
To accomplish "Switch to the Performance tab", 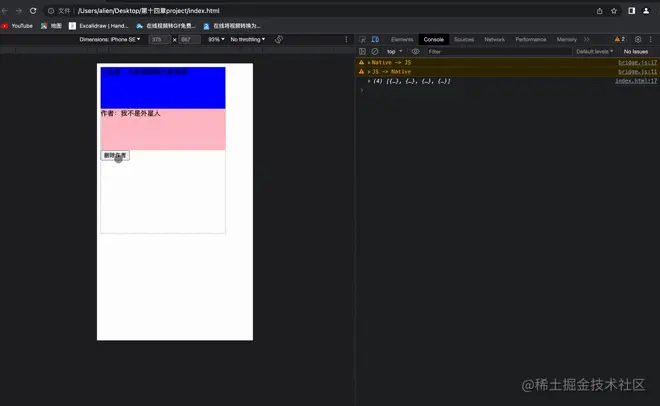I will coord(531,40).
